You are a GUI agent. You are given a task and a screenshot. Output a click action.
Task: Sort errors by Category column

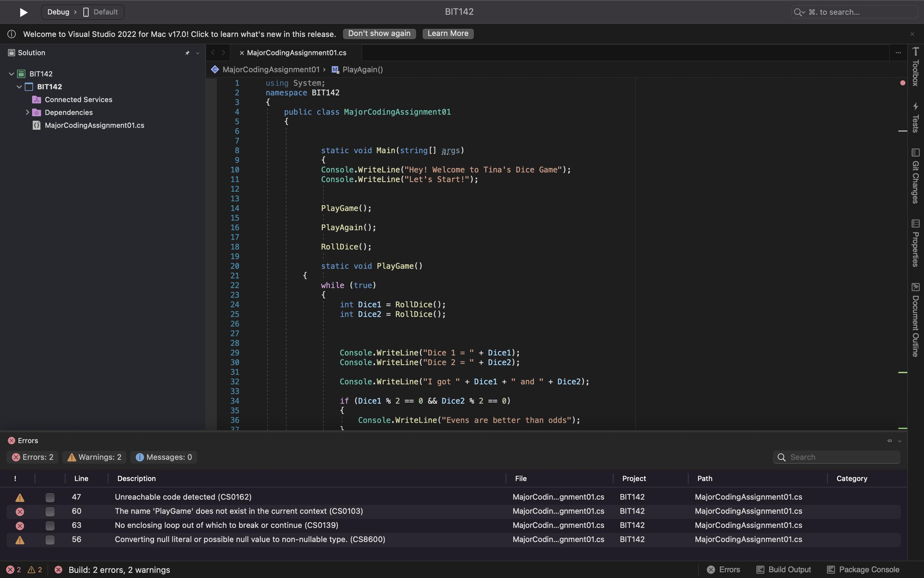851,478
